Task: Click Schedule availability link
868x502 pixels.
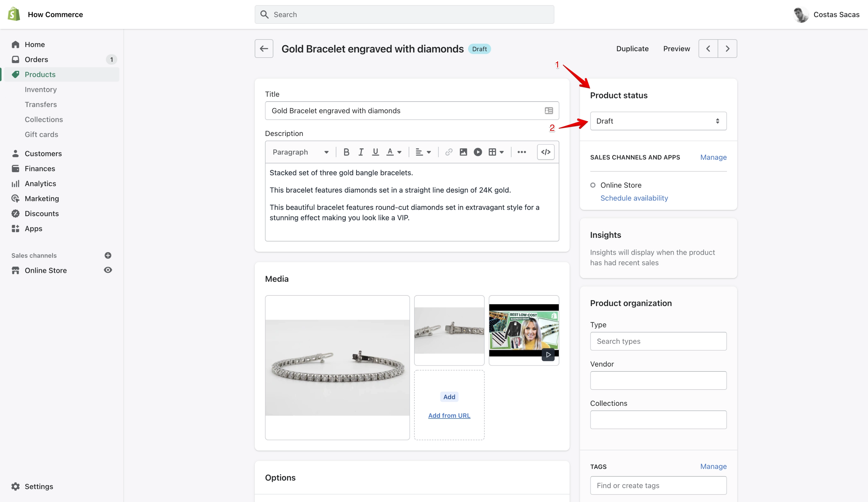Action: pyautogui.click(x=634, y=198)
